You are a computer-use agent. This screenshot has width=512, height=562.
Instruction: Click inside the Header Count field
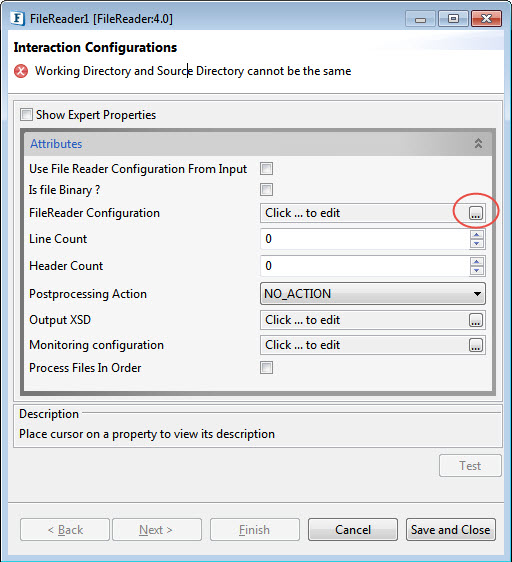tap(365, 266)
